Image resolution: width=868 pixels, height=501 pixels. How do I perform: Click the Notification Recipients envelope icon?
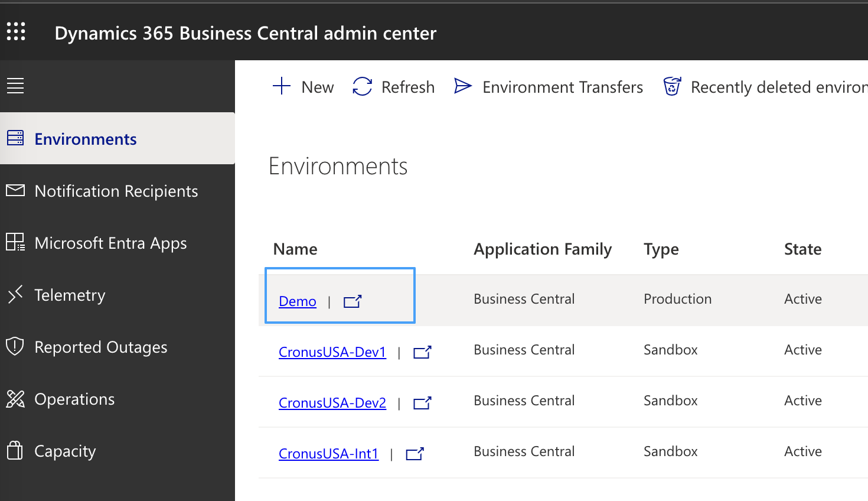click(x=15, y=190)
